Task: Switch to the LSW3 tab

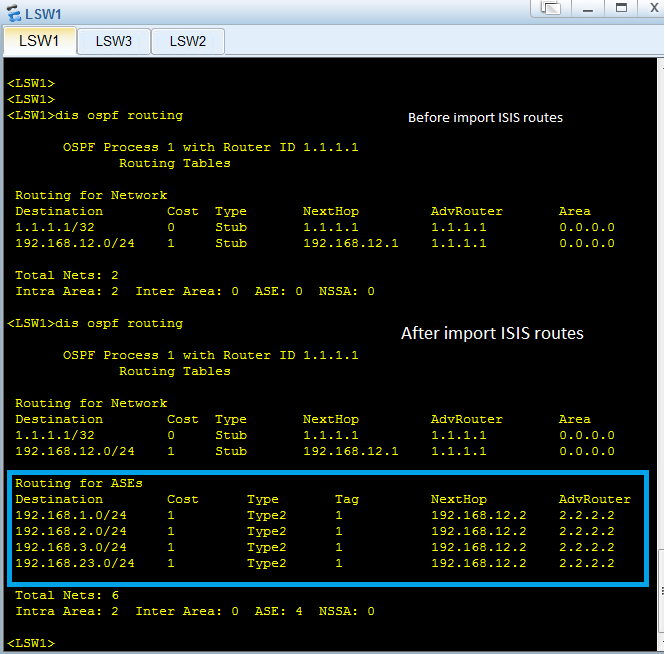Action: click(114, 42)
